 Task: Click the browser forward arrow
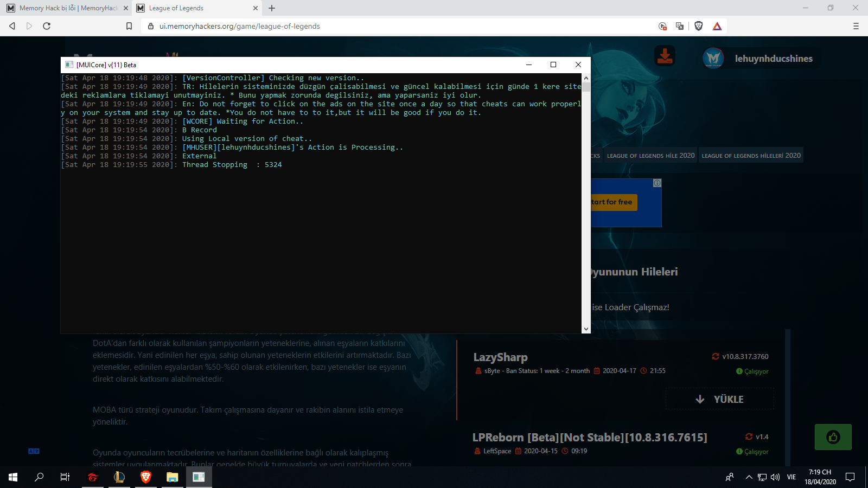pyautogui.click(x=29, y=26)
